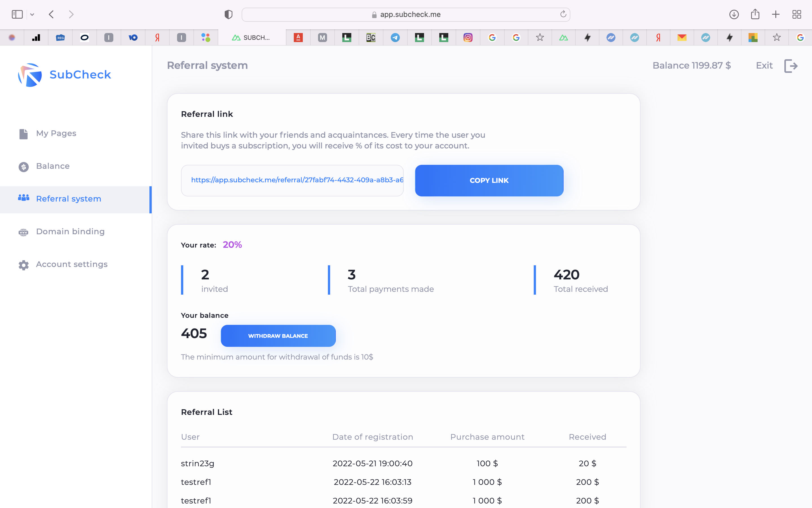The height and width of the screenshot is (508, 812).
Task: Switch to the REG favicon tab
Action: (x=60, y=38)
